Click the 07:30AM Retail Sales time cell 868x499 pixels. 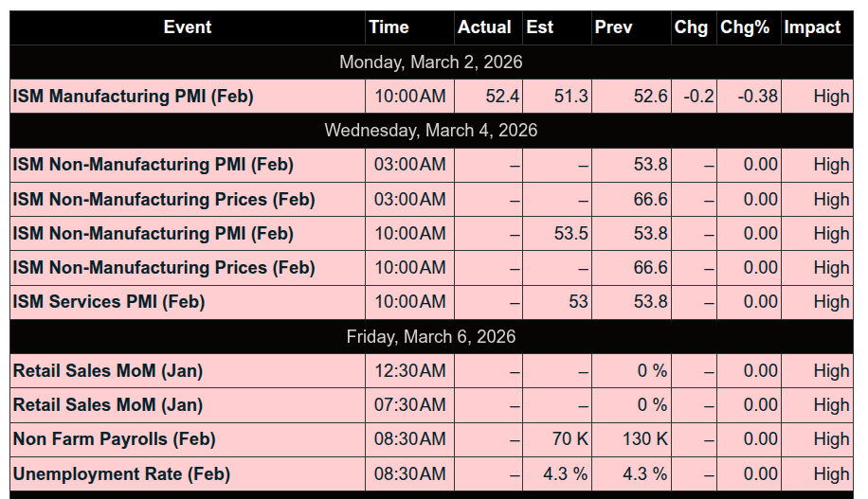(409, 405)
